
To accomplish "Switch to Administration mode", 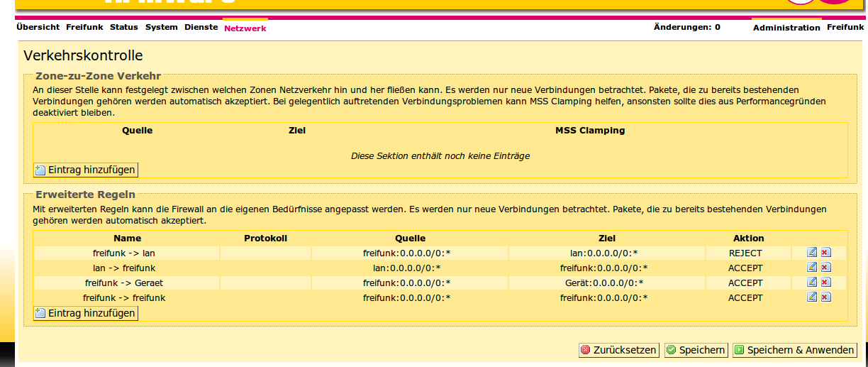I will (x=786, y=28).
